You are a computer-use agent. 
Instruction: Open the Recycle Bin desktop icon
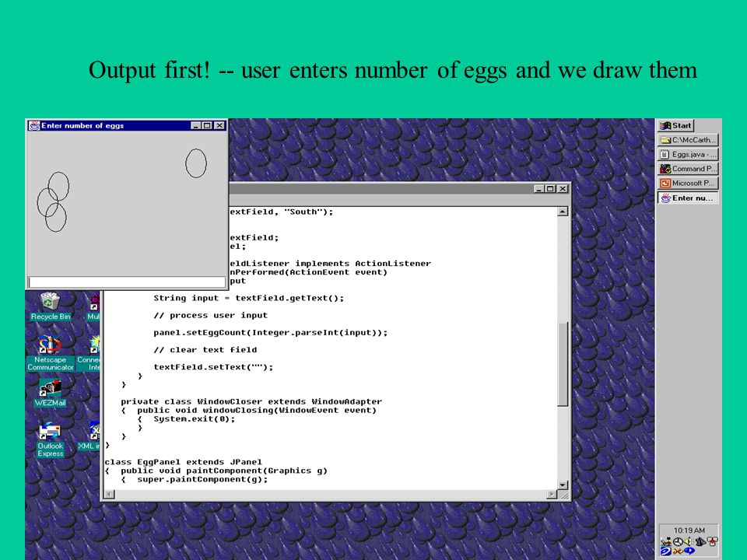50,306
